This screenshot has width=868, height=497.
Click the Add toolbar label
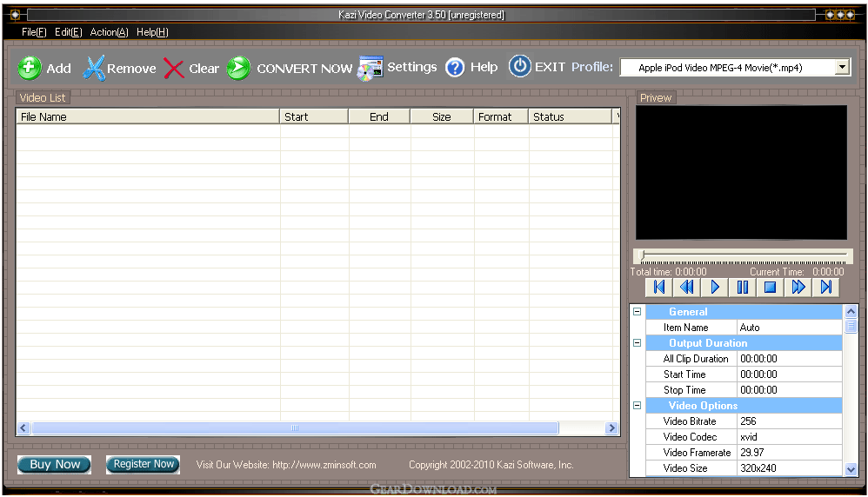click(x=58, y=69)
